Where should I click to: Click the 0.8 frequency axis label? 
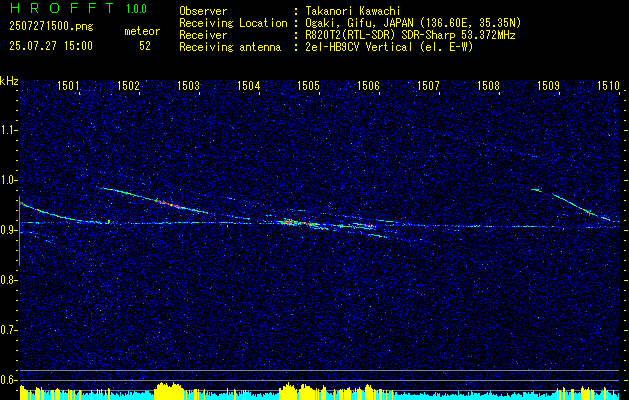click(x=8, y=280)
